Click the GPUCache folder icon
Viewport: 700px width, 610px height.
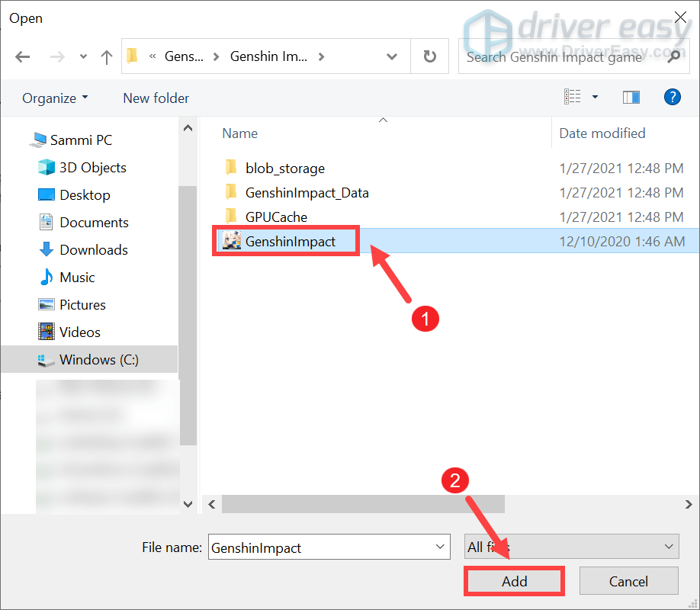click(231, 216)
